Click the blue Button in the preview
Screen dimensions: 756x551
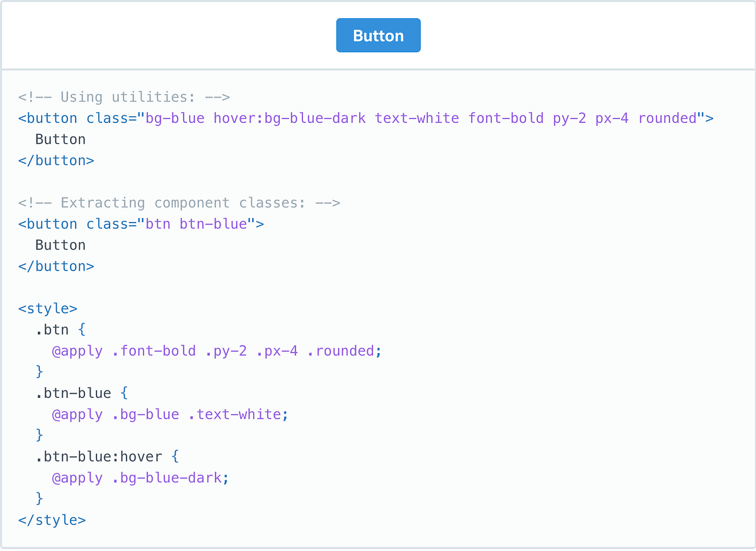tap(378, 35)
